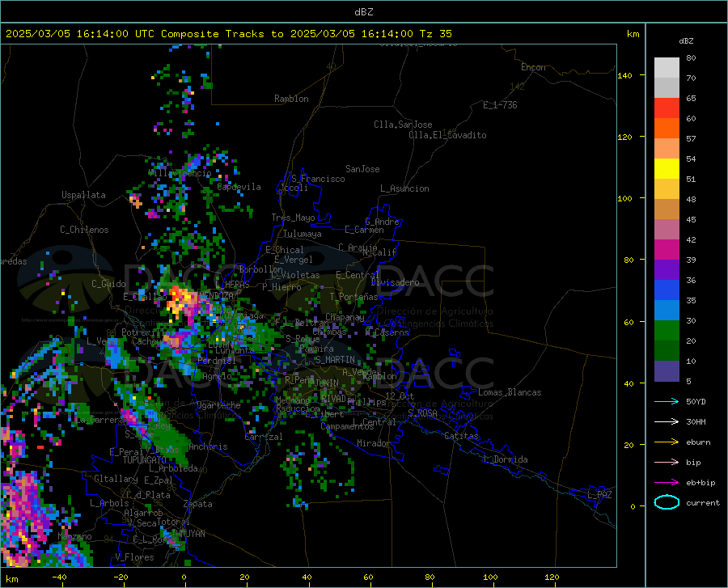Pick the purple swatch below 39 dBZ

667,269
